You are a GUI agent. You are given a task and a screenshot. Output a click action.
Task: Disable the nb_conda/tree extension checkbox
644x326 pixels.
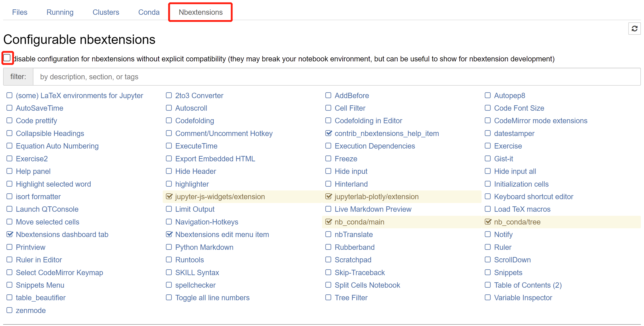tap(488, 222)
